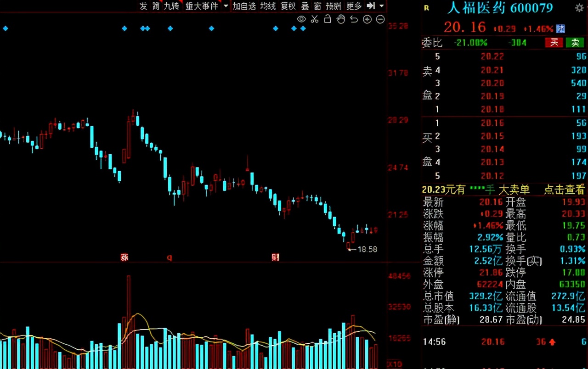588x369 pixels.
Task: Click the green 卖 sell button
Action: pos(575,43)
